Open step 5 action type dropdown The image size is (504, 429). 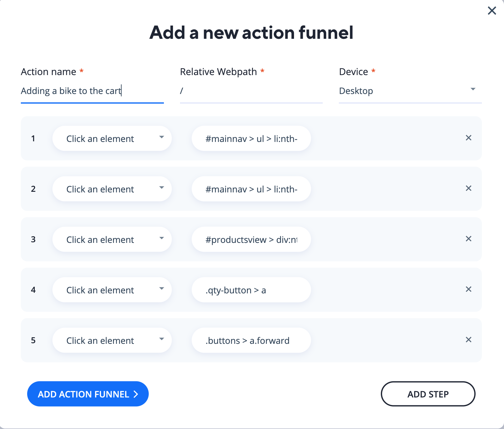[112, 340]
